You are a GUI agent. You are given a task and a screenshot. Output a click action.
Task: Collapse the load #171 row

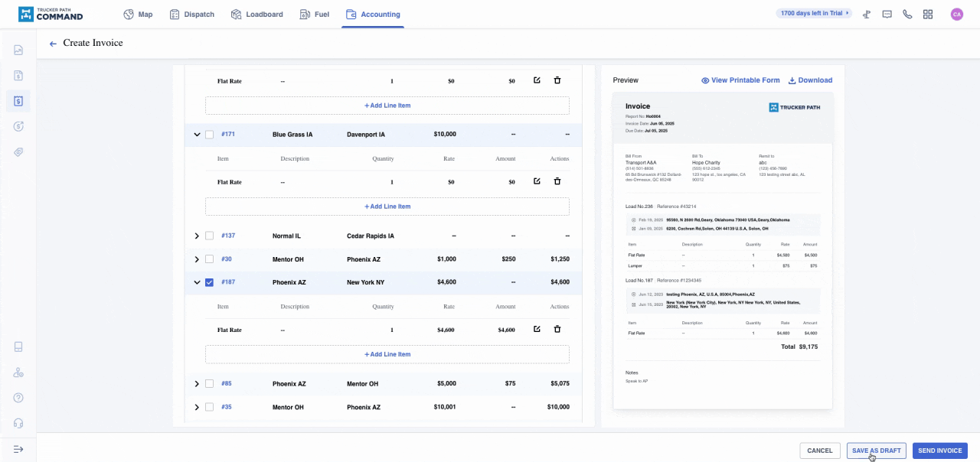[x=197, y=135]
